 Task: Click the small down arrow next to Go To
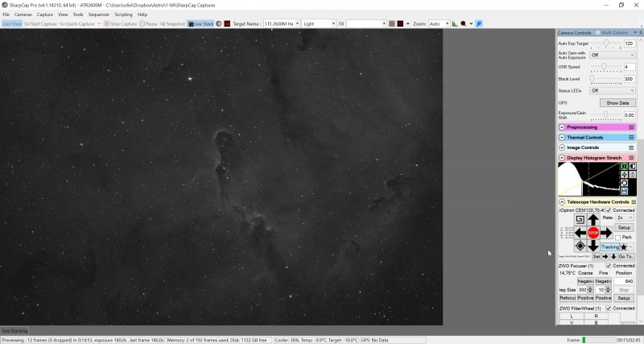click(x=613, y=256)
